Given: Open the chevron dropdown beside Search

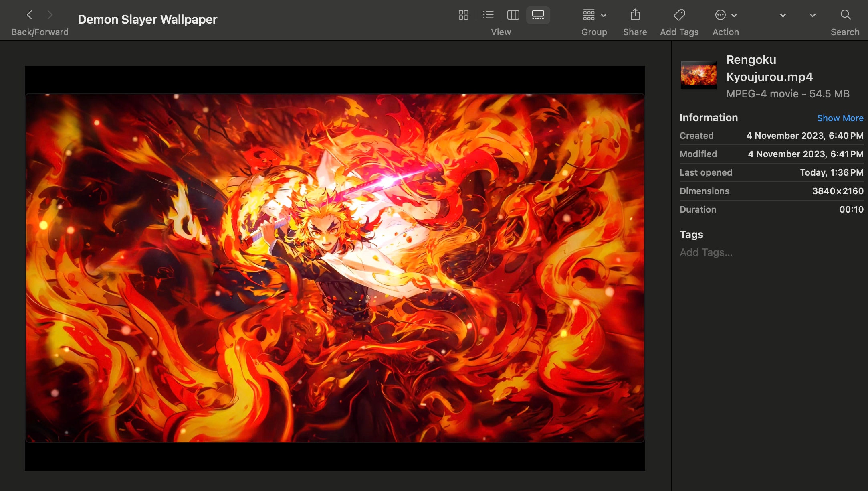Looking at the screenshot, I should coord(812,16).
